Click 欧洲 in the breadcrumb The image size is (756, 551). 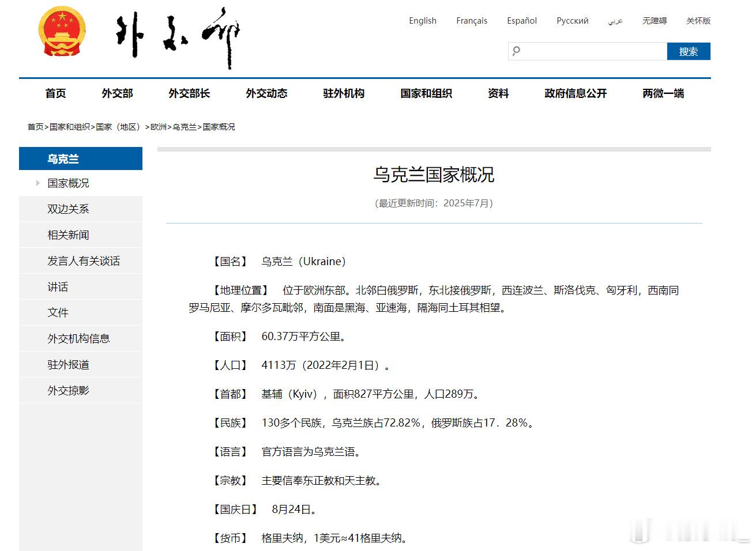(x=159, y=127)
